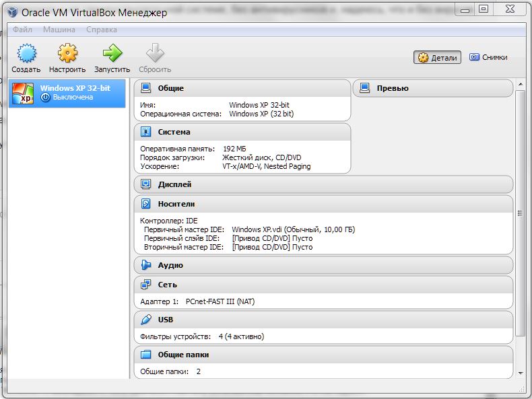This screenshot has width=532, height=399.
Task: Click Windows XP.vdi disk entry
Action: (x=294, y=229)
